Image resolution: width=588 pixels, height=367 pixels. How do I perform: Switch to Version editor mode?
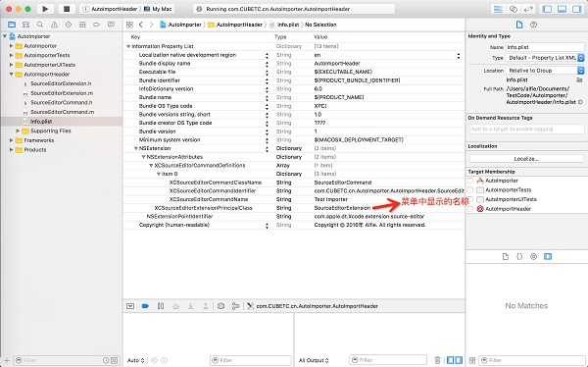(528, 9)
